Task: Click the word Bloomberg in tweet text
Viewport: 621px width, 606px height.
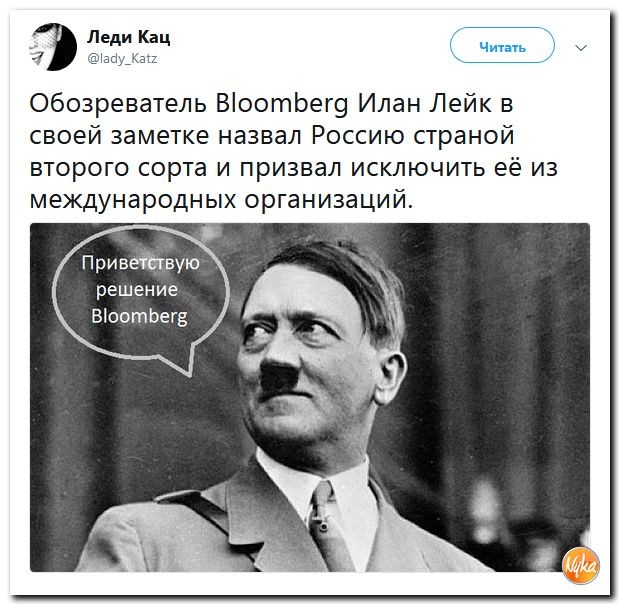Action: (x=282, y=104)
